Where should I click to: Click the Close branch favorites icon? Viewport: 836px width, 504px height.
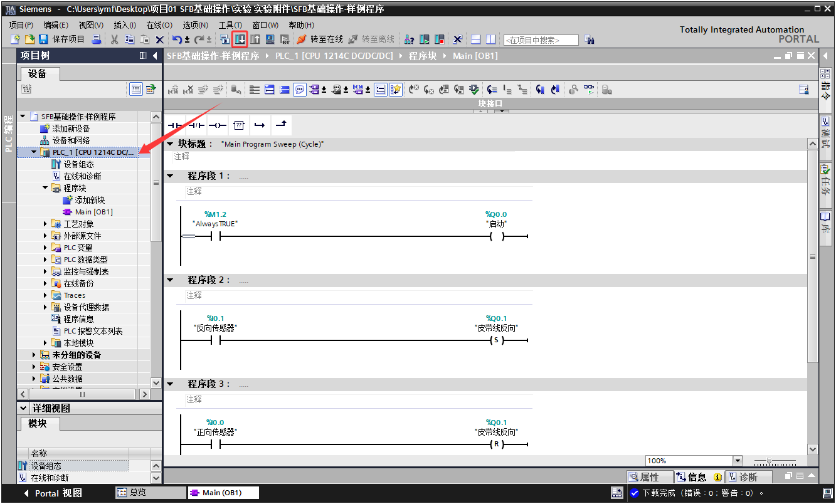(x=281, y=125)
